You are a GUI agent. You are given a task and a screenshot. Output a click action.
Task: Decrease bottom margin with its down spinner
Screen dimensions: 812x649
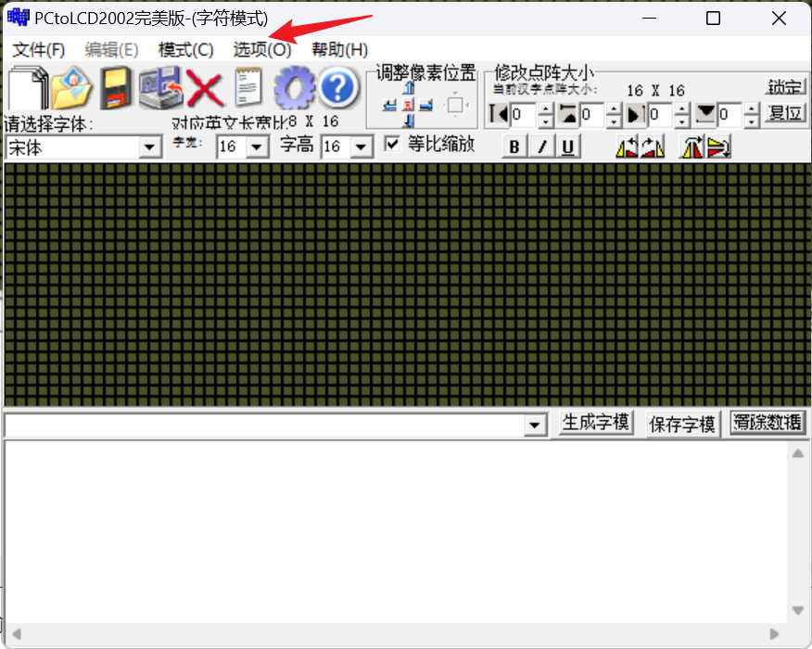[752, 121]
